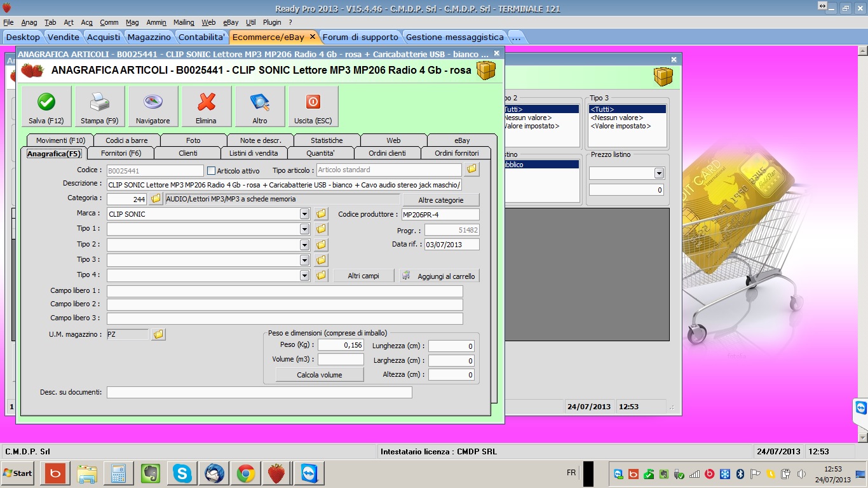Select '<Nessun valore>' in Tipo 3 list

616,118
